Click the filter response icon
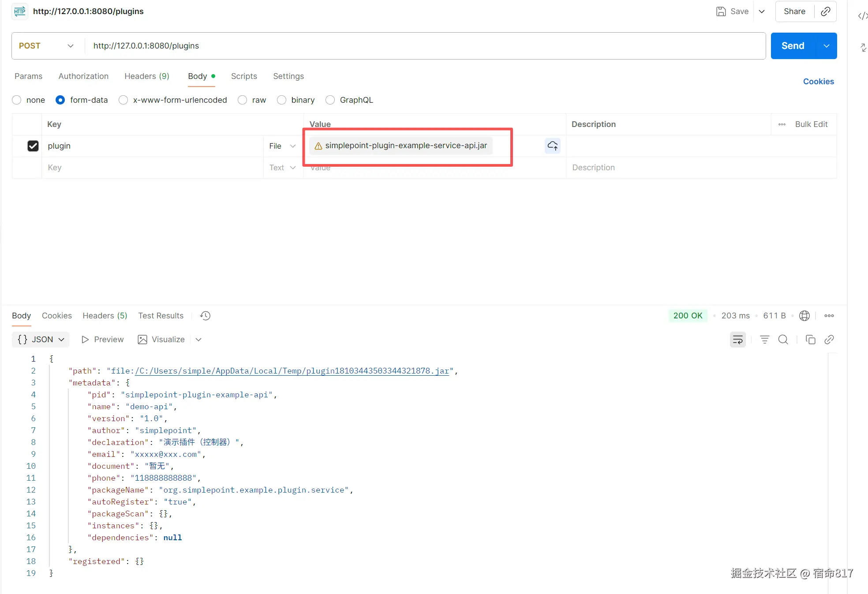The height and width of the screenshot is (594, 868). point(764,340)
